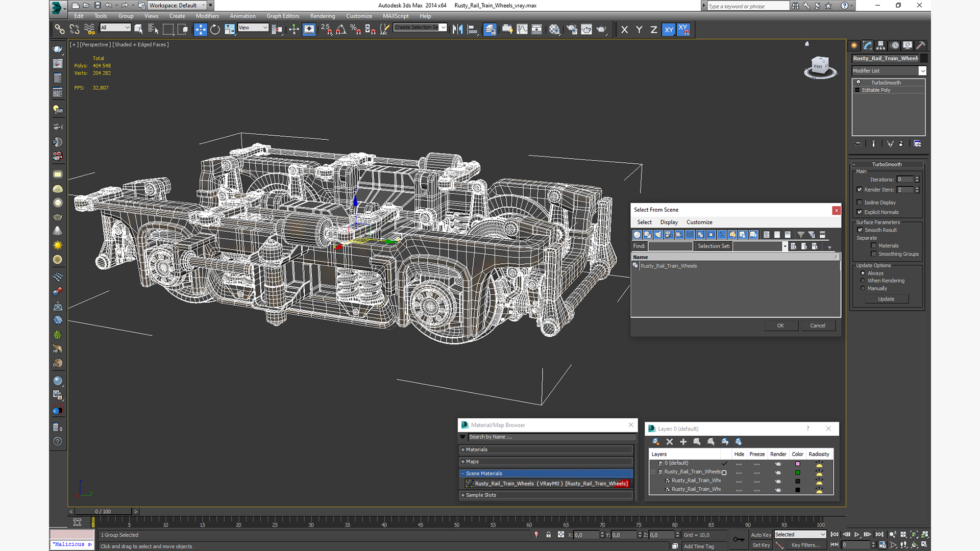Image resolution: width=980 pixels, height=551 pixels.
Task: Open Customize menu in Select From Scene
Action: pyautogui.click(x=699, y=222)
